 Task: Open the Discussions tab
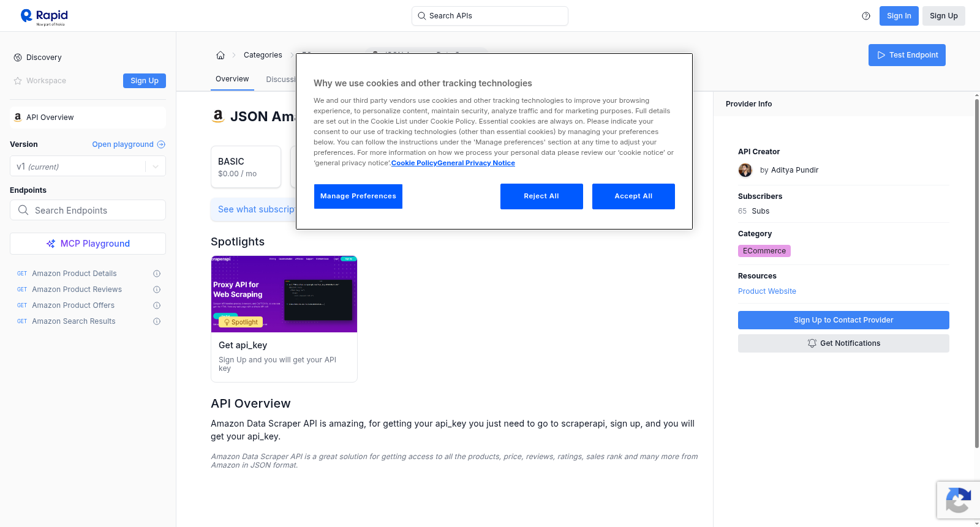(x=281, y=80)
